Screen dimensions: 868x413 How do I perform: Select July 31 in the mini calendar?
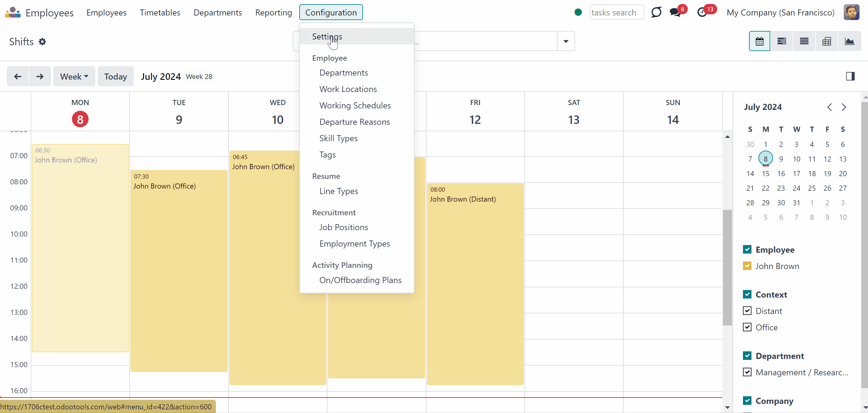(x=796, y=203)
